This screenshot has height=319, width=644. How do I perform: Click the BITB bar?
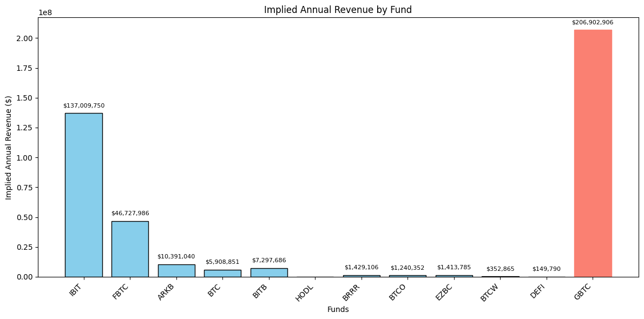269,273
